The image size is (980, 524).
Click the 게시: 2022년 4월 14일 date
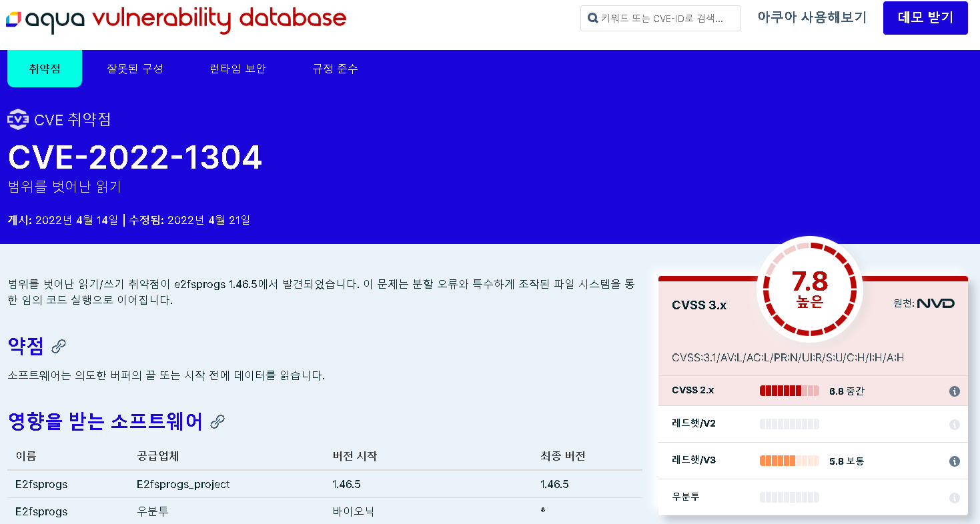pos(63,220)
